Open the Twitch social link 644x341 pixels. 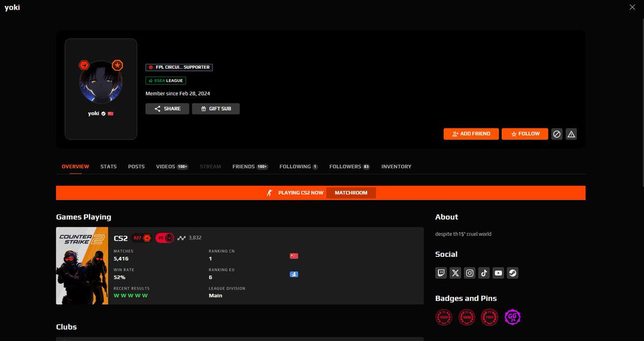pos(441,273)
